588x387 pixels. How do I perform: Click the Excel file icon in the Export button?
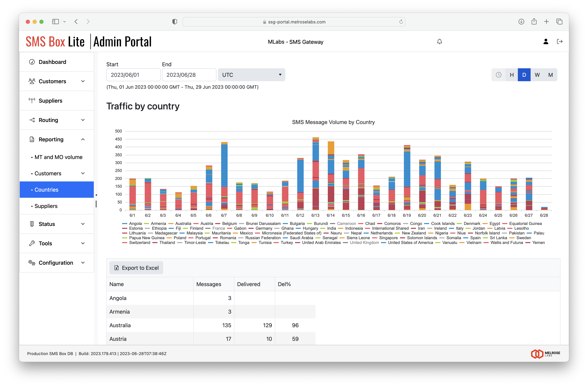(x=117, y=268)
